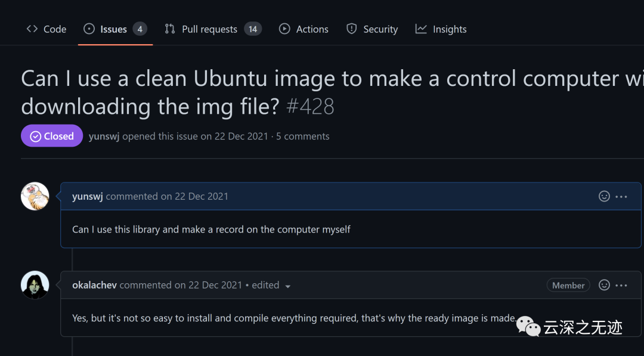Open the Code tab
This screenshot has height=356, width=644.
[x=47, y=29]
